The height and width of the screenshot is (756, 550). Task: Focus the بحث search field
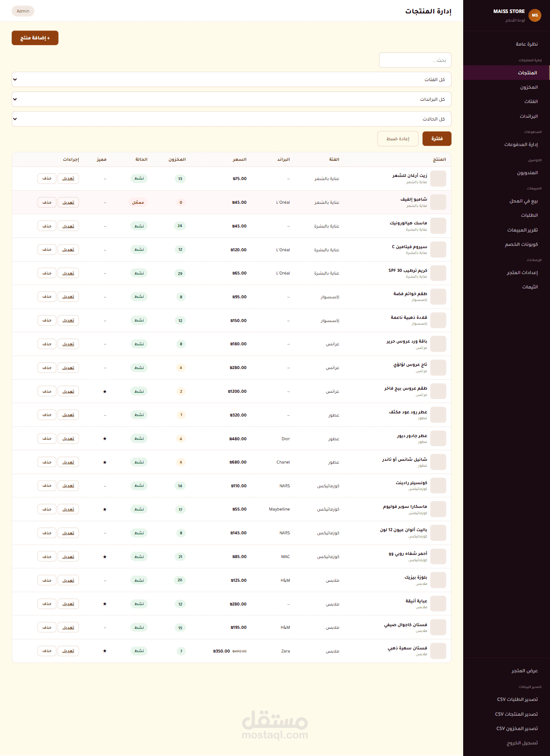pos(415,60)
